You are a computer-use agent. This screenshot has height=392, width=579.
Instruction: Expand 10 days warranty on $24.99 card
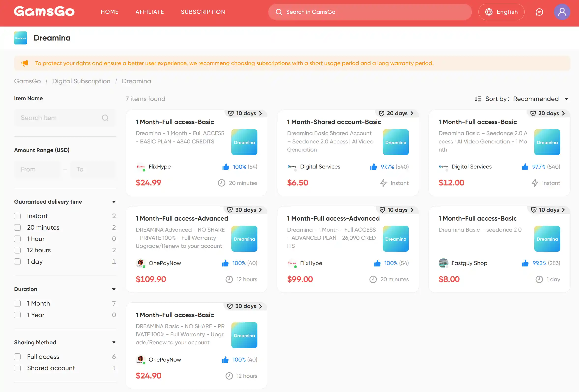[x=245, y=113]
